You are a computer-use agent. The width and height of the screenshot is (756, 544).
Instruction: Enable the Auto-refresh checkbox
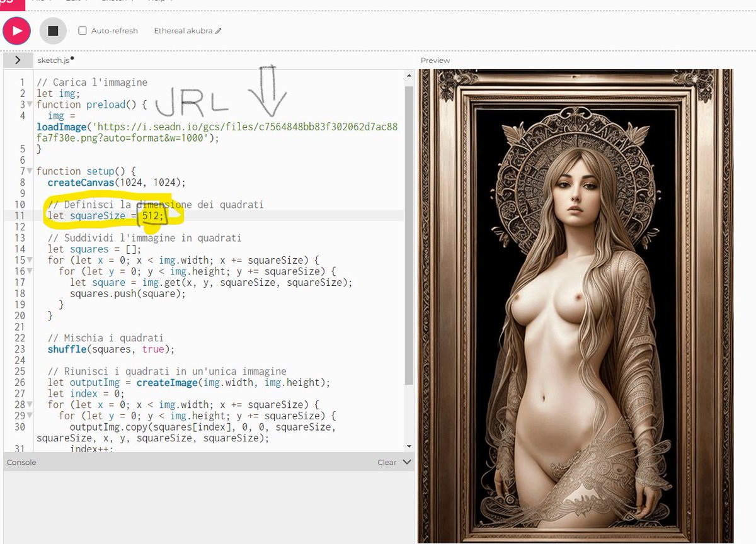point(83,30)
